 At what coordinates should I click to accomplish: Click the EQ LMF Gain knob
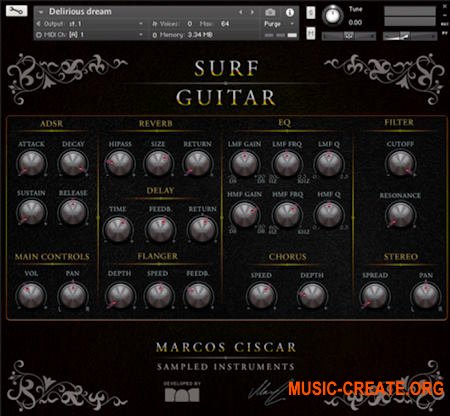(244, 164)
